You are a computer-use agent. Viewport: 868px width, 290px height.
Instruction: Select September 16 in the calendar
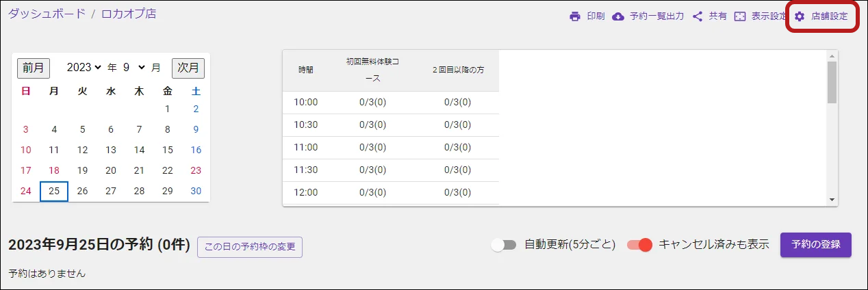tap(196, 150)
